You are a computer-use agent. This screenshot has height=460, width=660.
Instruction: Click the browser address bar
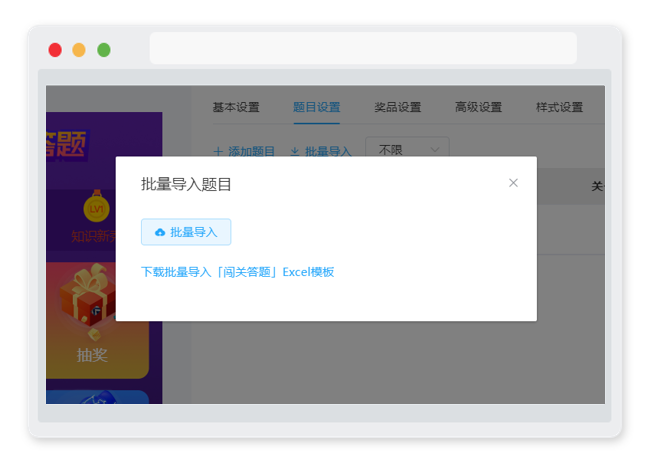363,48
